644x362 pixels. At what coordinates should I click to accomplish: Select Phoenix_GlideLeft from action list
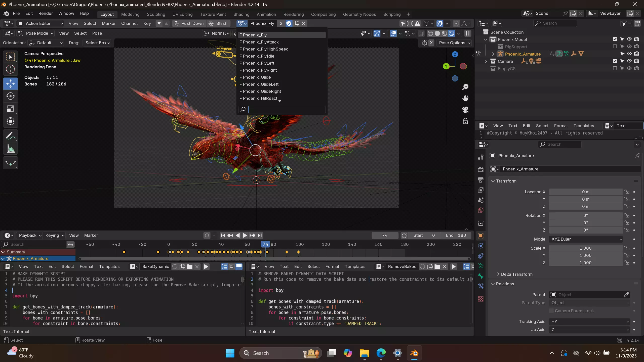click(282, 84)
